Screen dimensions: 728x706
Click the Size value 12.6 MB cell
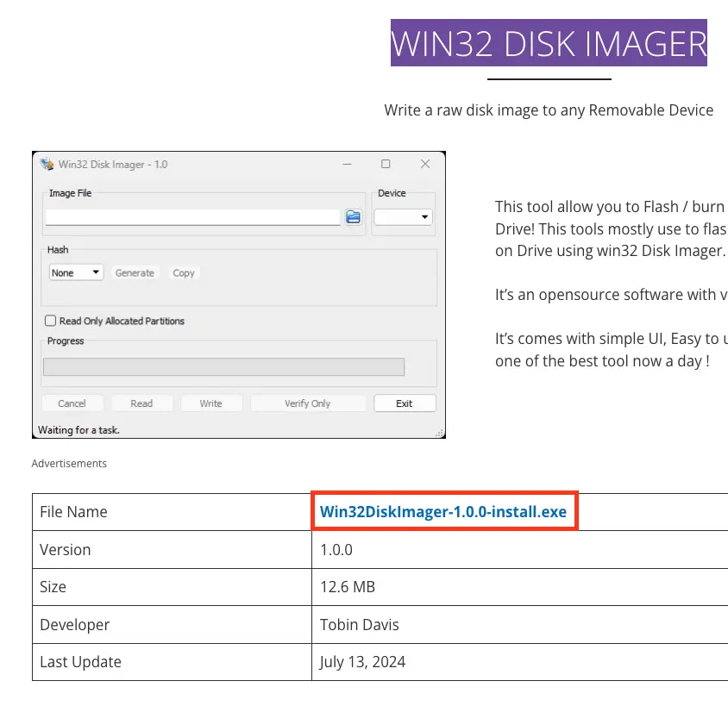pos(519,587)
